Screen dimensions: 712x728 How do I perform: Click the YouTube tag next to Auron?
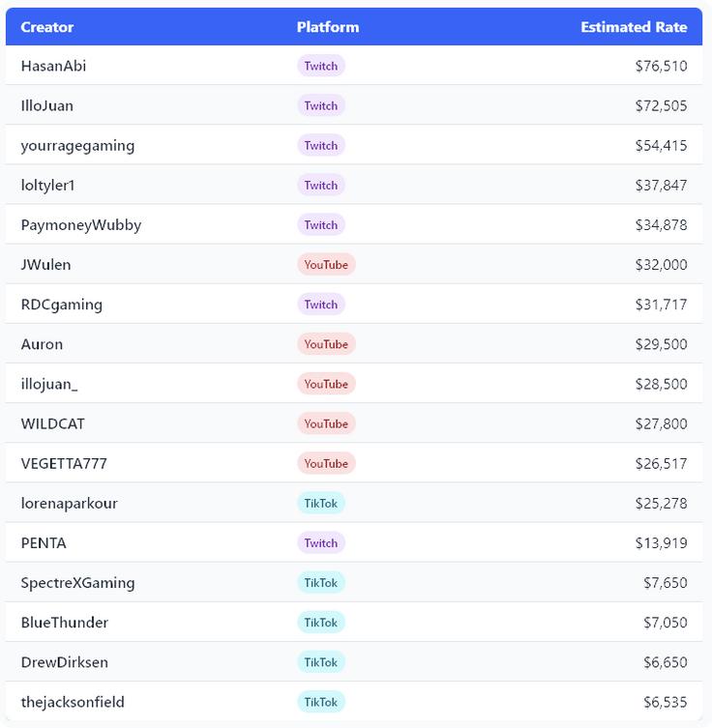click(326, 344)
